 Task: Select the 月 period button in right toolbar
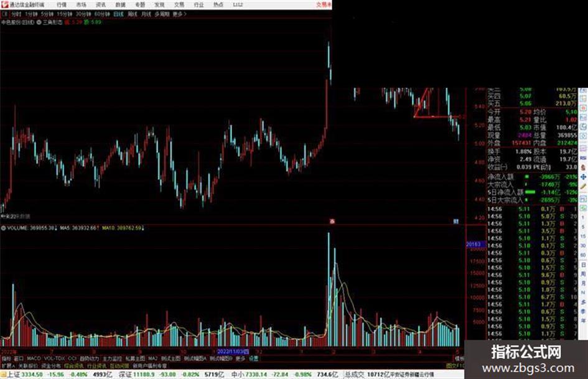pyautogui.click(x=583, y=283)
